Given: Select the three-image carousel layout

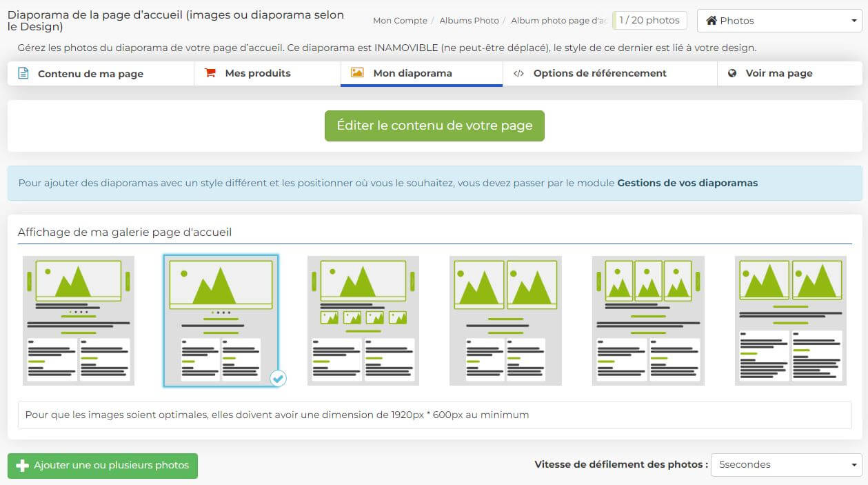Looking at the screenshot, I should coord(648,321).
